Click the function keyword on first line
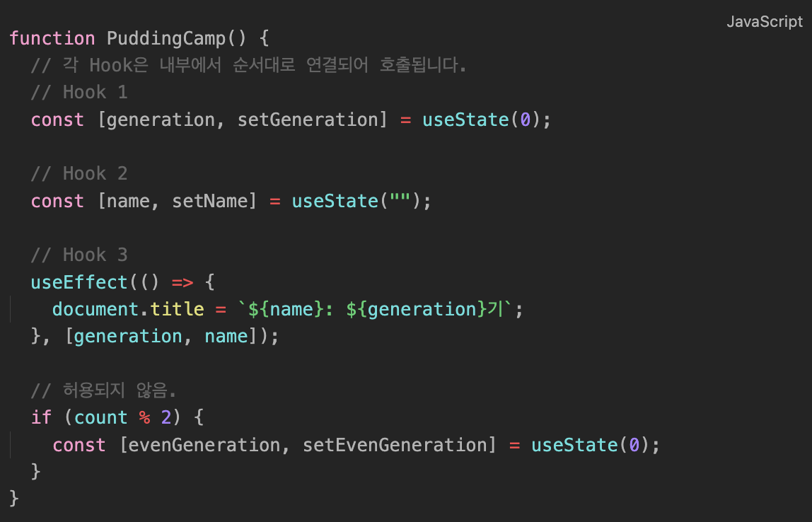812x522 pixels. click(x=52, y=38)
